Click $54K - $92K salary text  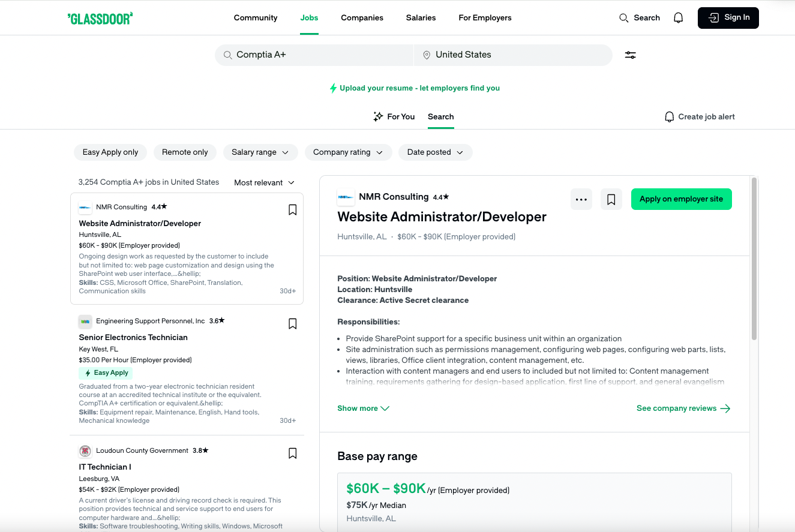(x=129, y=490)
